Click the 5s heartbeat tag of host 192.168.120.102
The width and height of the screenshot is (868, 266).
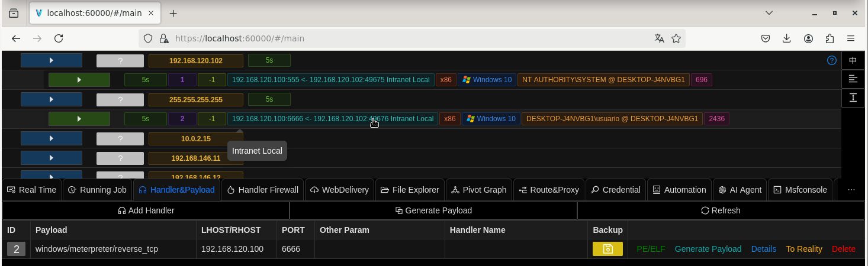[269, 60]
